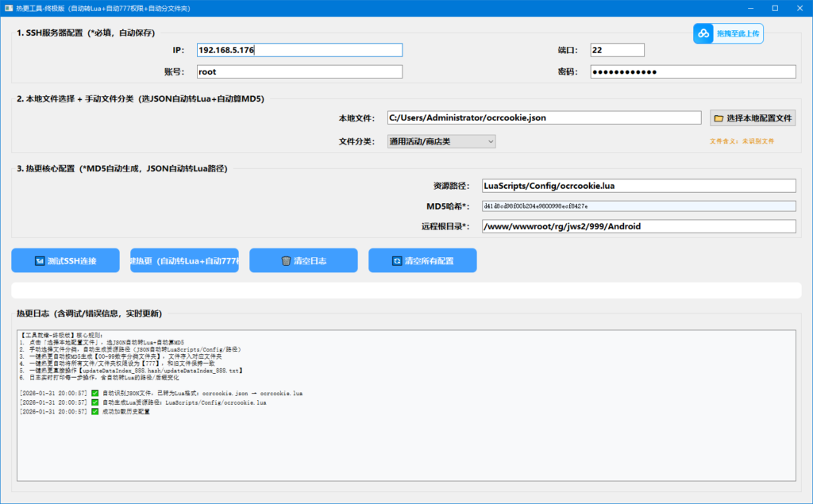The image size is (813, 504).
Task: Click into the 密码 password field
Action: [692, 72]
